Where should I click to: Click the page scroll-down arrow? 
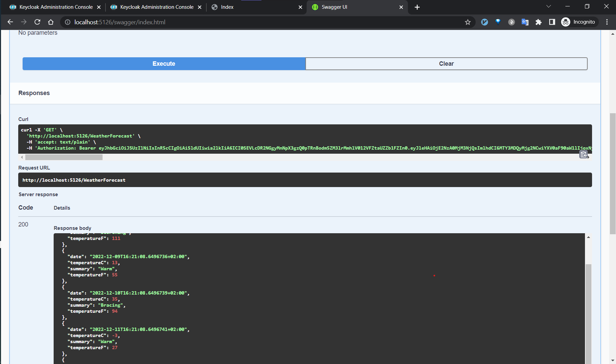click(x=613, y=360)
